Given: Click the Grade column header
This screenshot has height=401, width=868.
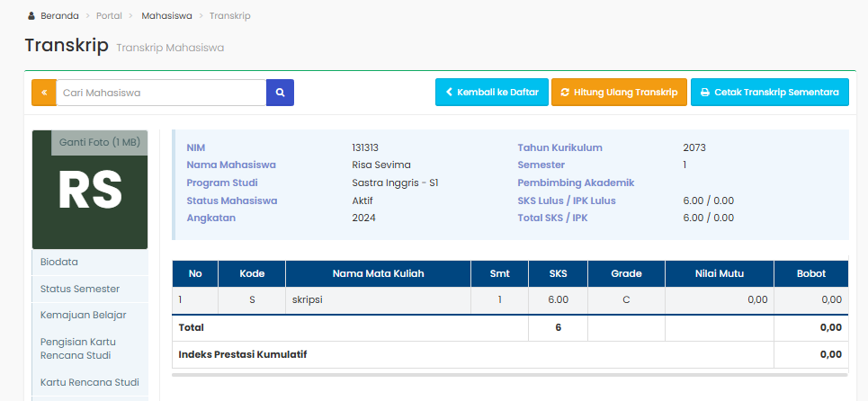Looking at the screenshot, I should pyautogui.click(x=626, y=274).
